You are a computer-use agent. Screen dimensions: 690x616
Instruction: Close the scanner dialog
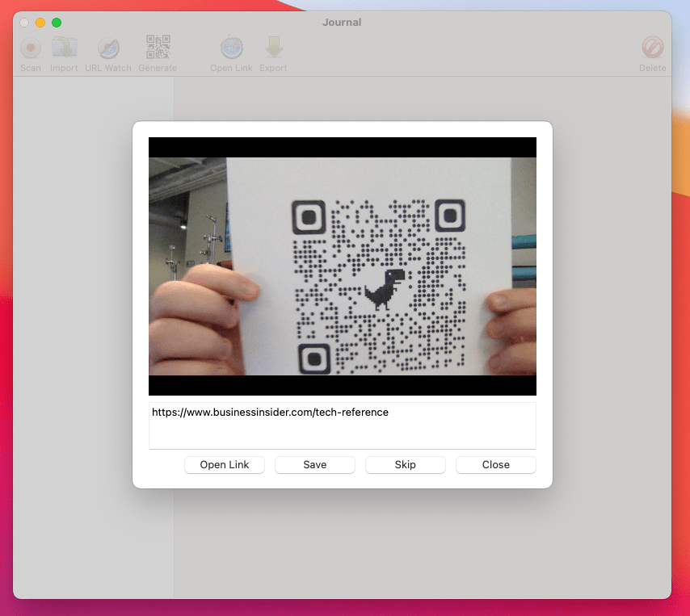point(495,464)
